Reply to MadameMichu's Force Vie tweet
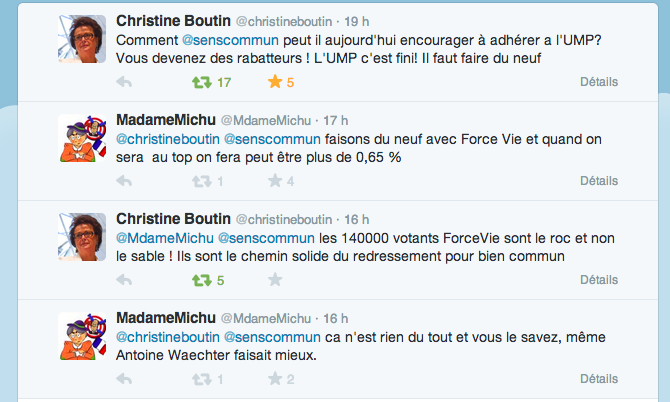Image resolution: width=670 pixels, height=402 pixels. point(124,181)
